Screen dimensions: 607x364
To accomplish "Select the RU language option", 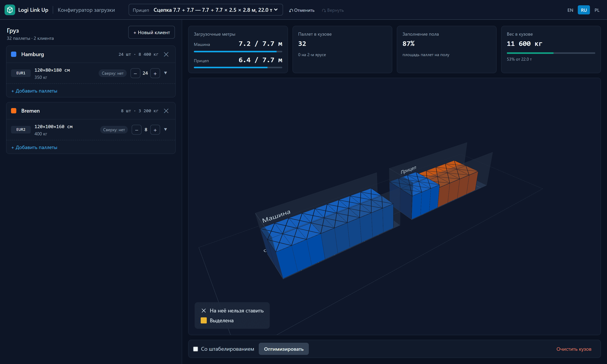I will 584,10.
